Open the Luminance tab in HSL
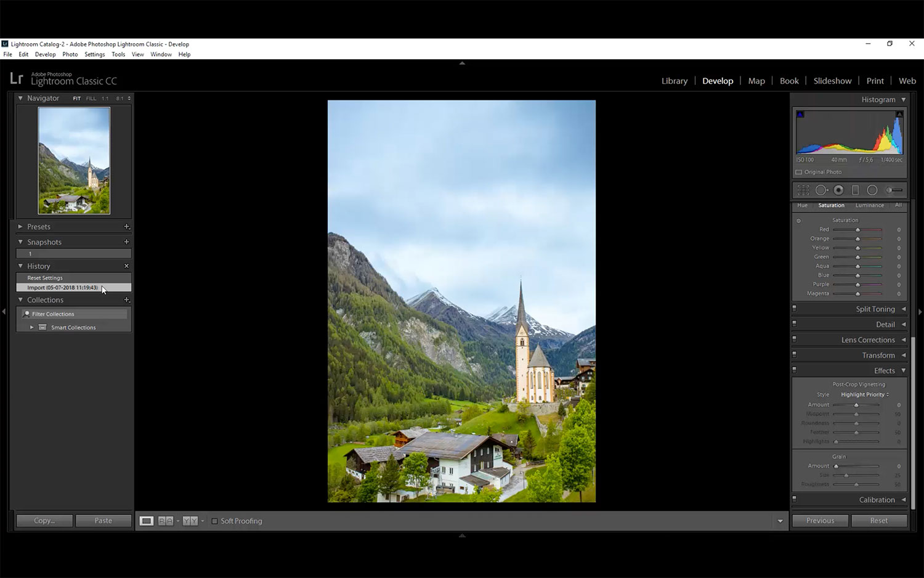This screenshot has height=578, width=924. pyautogui.click(x=869, y=205)
